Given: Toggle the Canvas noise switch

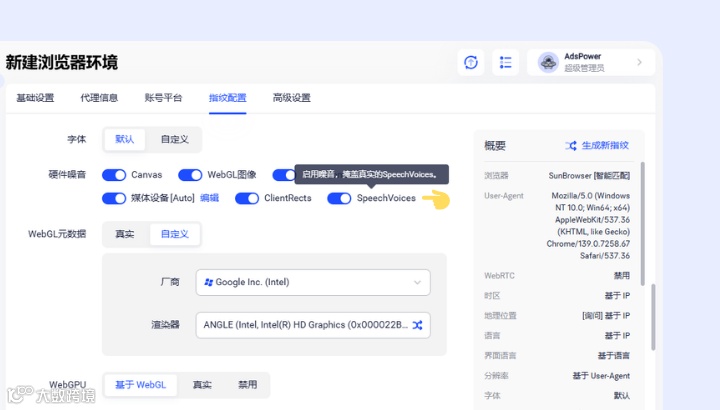Looking at the screenshot, I should point(114,175).
